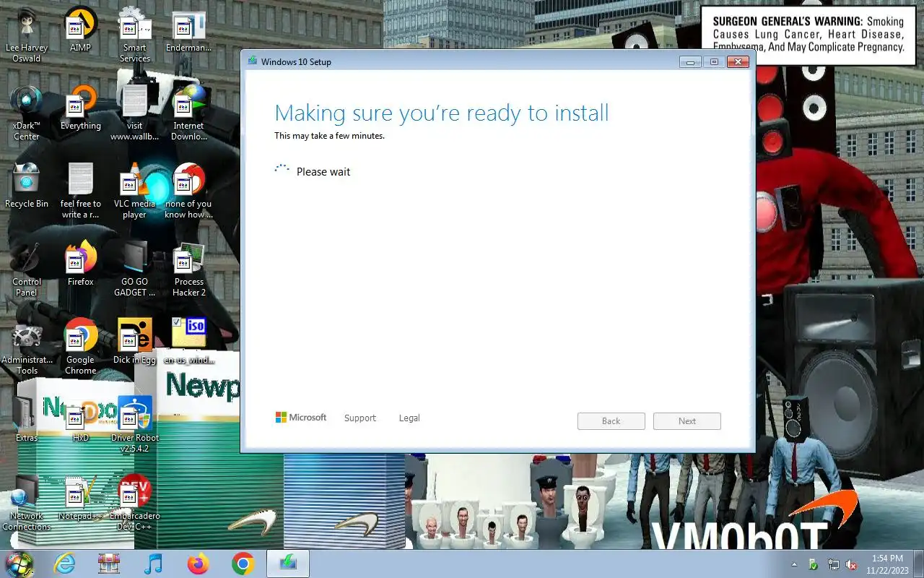Open the Lee Harvey Oswald desktop icon
Viewport: 924px width, 578px height.
[27, 35]
